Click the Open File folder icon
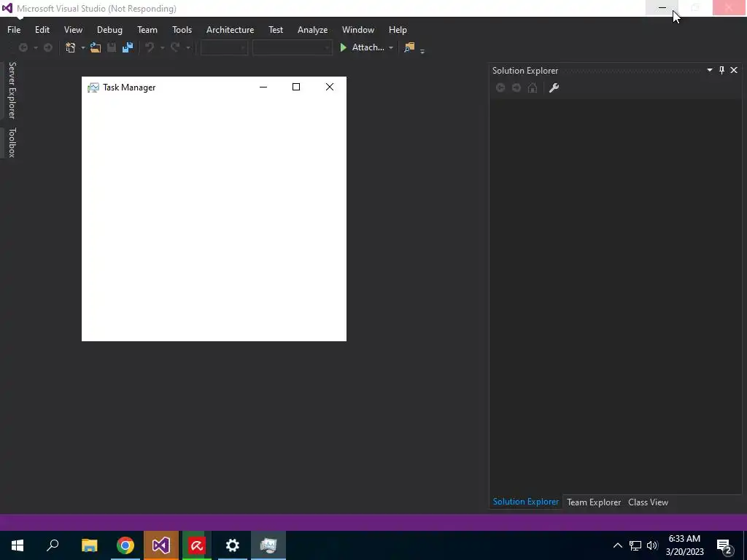 [x=96, y=47]
